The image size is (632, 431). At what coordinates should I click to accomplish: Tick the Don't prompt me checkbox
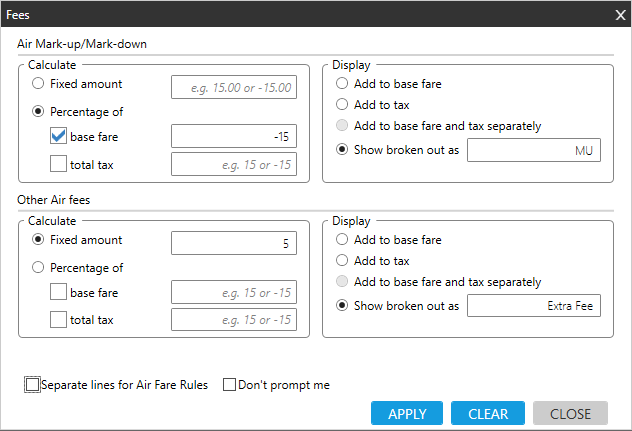click(229, 385)
